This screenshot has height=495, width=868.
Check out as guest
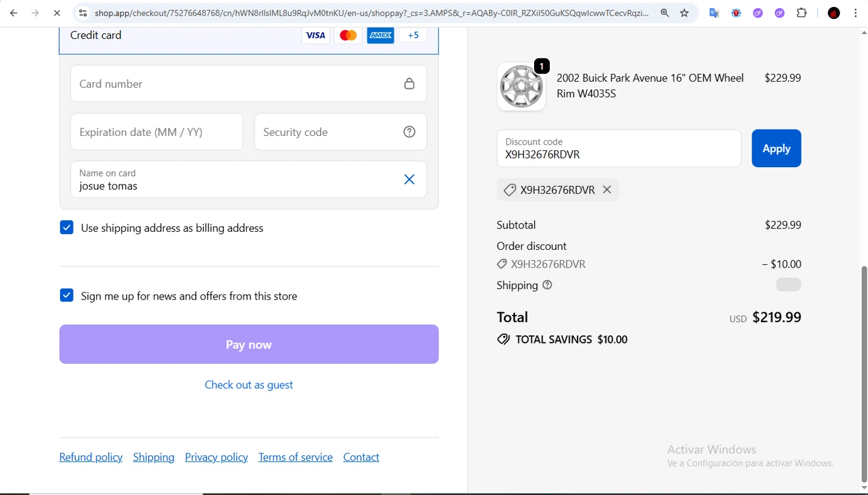coord(249,385)
